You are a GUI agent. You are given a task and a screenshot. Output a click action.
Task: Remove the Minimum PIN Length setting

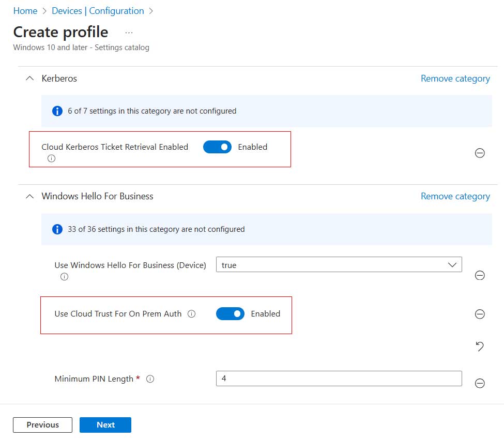(x=479, y=383)
